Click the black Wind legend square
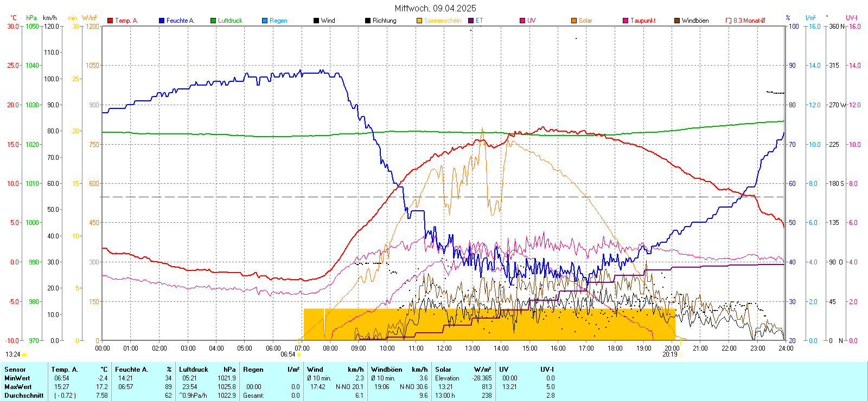The width and height of the screenshot is (868, 401). [316, 21]
